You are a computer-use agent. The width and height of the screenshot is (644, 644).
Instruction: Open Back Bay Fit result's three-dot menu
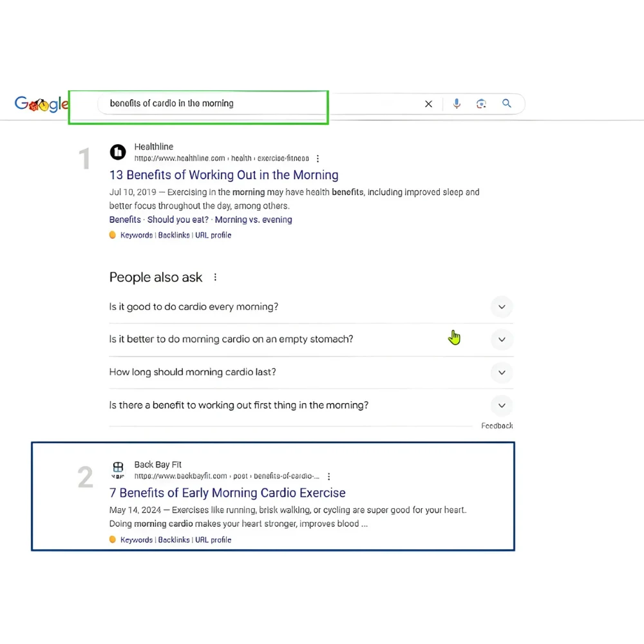click(329, 477)
